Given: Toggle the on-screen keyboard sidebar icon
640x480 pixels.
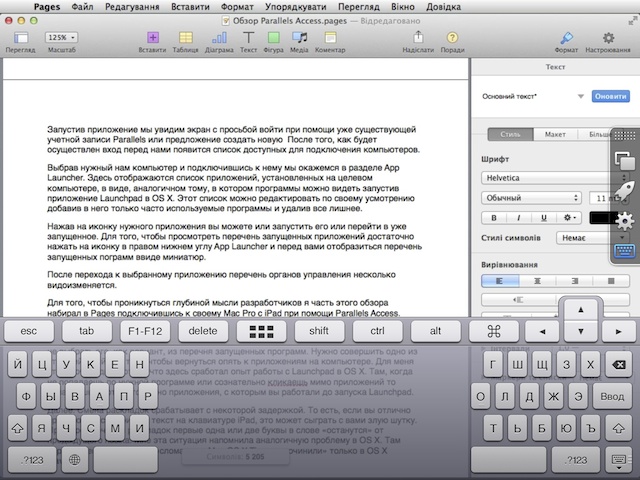Looking at the screenshot, I should 624,250.
